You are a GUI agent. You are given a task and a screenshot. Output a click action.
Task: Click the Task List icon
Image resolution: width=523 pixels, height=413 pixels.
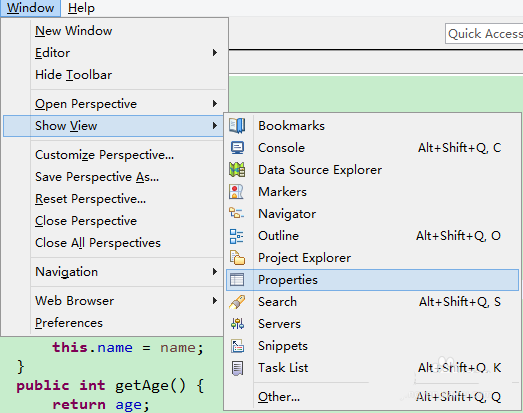point(237,368)
